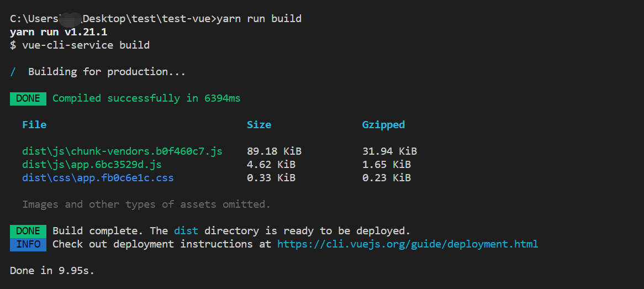Click the vue-cli-service build line

pos(80,45)
